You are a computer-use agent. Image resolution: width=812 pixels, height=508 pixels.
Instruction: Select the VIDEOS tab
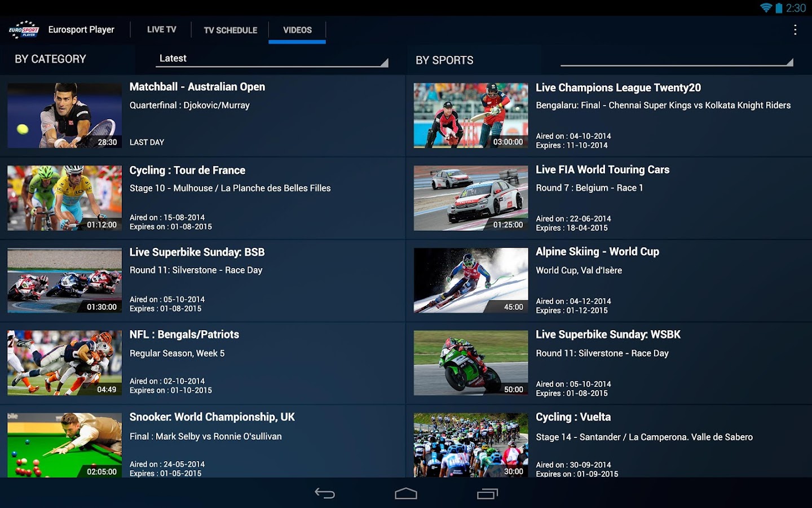tap(297, 30)
